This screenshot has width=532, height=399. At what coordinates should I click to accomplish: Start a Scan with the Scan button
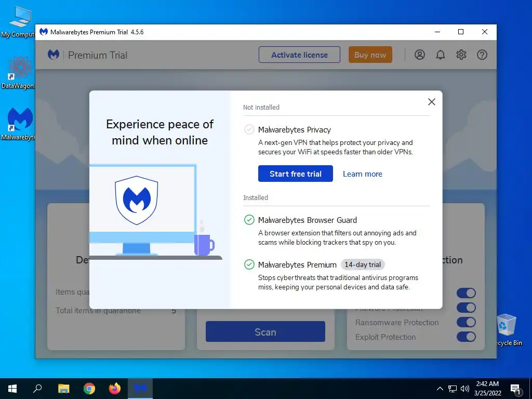coord(265,331)
